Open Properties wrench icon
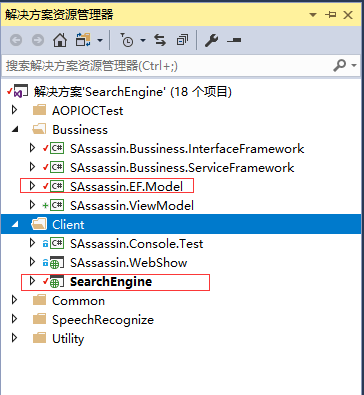Image resolution: width=364 pixels, height=395 pixels. 211,40
